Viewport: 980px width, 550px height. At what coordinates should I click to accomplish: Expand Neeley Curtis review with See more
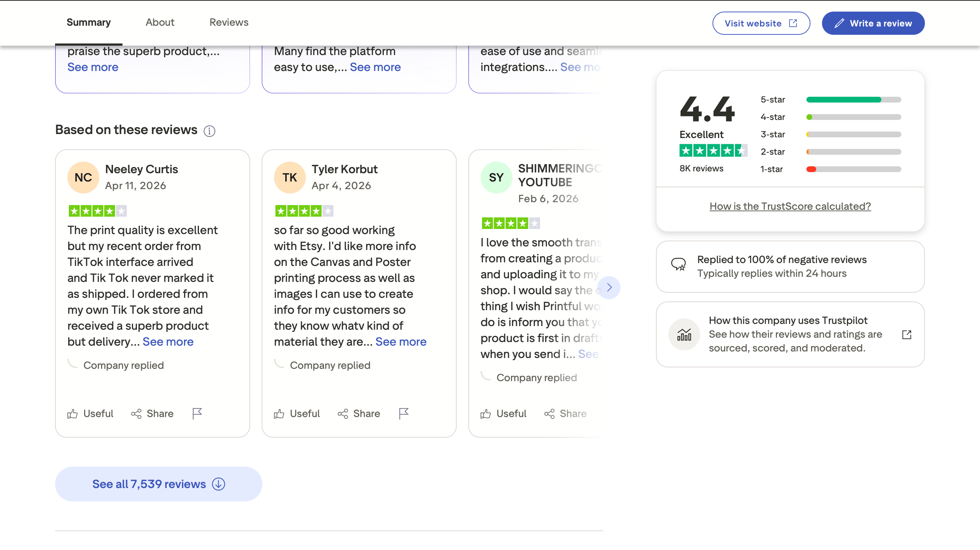pyautogui.click(x=168, y=342)
